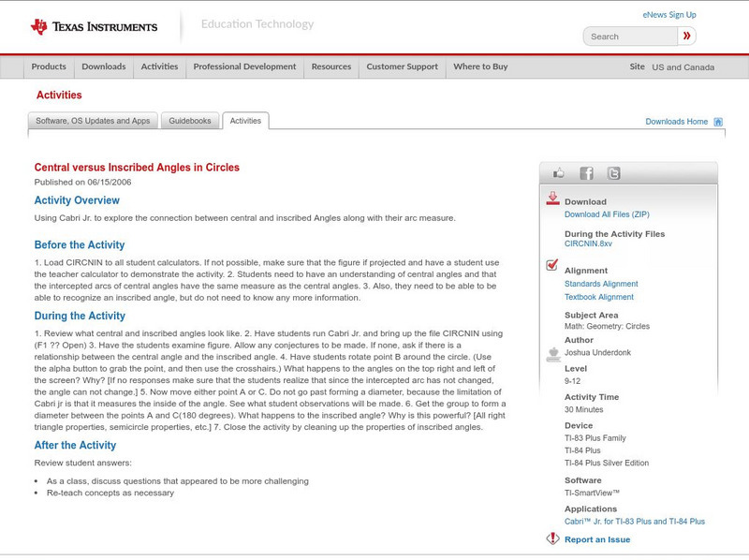Click the Before the Activity heading

pos(80,245)
